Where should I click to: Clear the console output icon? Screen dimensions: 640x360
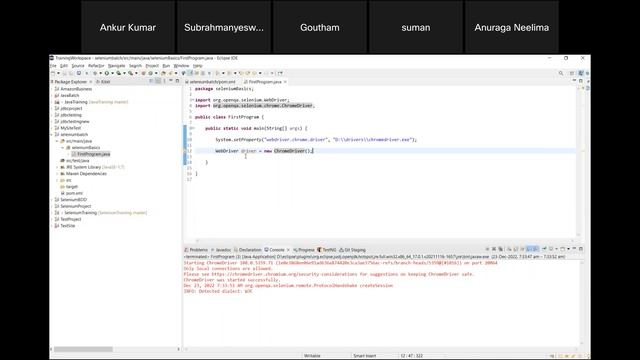509,249
